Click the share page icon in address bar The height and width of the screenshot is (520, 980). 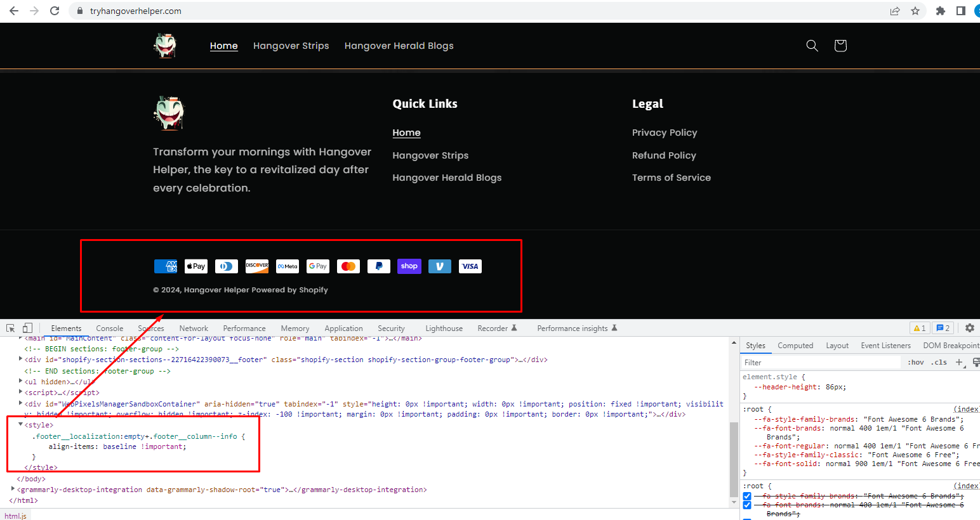(x=895, y=11)
